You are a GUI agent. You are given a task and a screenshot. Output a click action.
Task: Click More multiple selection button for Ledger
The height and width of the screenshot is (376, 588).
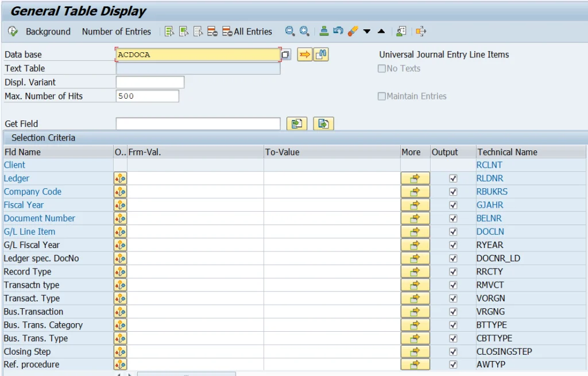(415, 179)
